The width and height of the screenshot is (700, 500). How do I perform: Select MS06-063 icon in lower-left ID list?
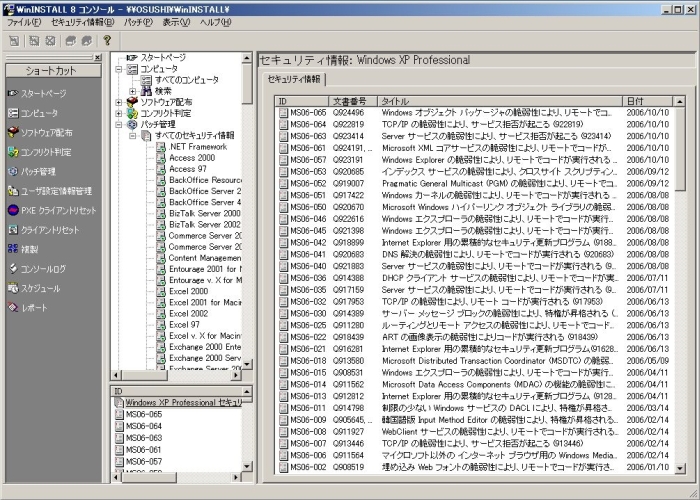[x=119, y=438]
